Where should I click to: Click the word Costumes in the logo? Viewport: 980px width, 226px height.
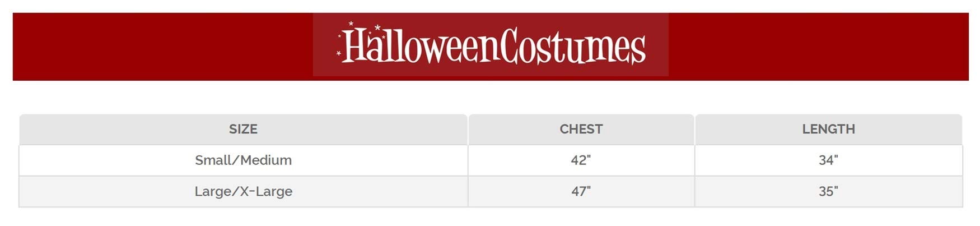point(572,46)
